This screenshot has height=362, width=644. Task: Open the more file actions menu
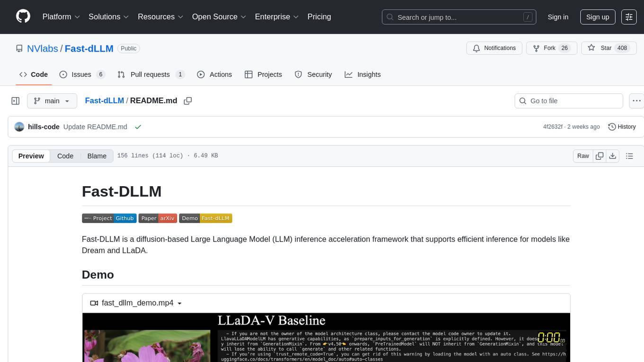pyautogui.click(x=636, y=101)
